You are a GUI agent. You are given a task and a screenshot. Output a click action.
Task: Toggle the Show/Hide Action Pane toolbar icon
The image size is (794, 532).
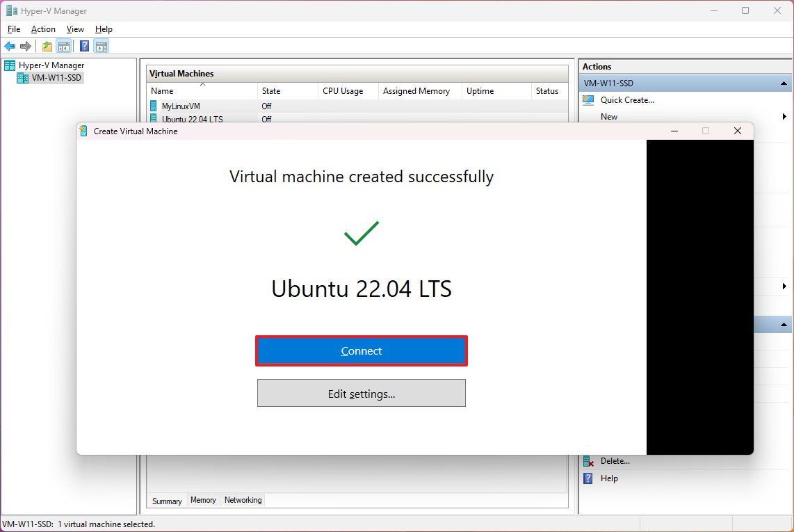tap(102, 46)
